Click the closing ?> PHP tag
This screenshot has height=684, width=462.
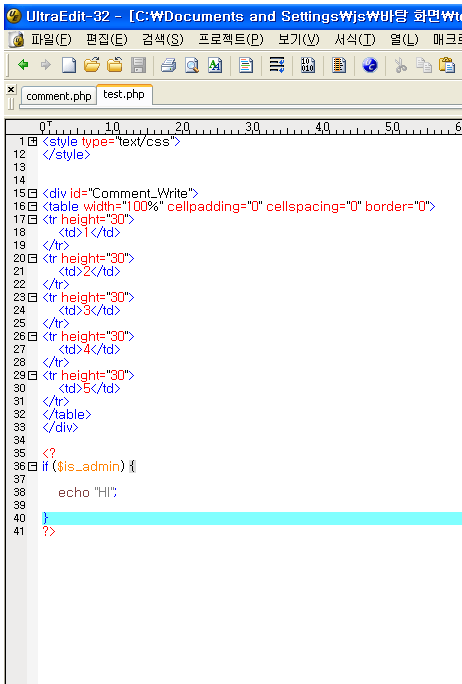[x=49, y=531]
